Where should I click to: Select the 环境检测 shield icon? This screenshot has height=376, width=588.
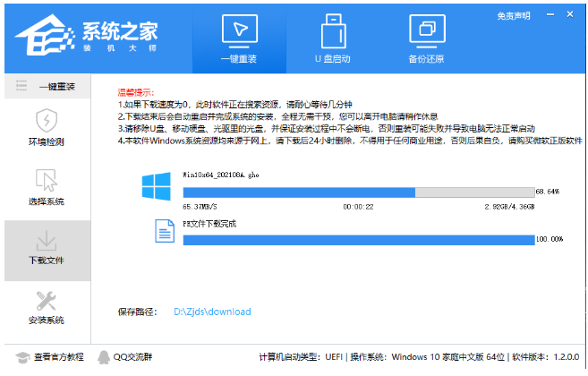47,121
